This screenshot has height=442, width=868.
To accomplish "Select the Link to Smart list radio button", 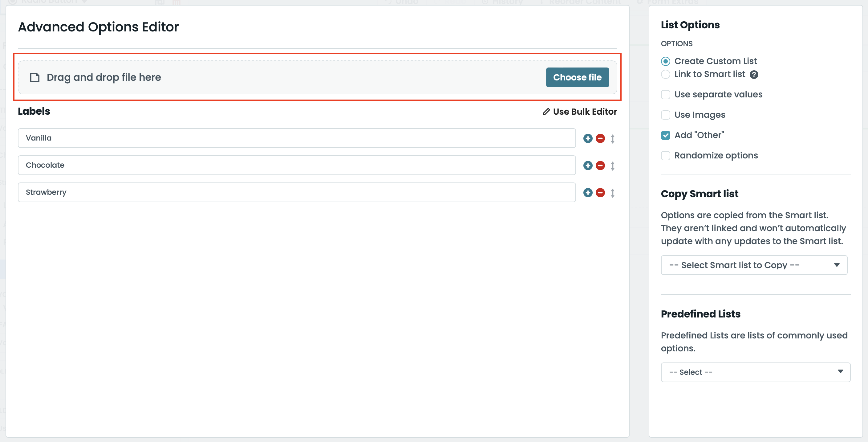I will [x=666, y=74].
